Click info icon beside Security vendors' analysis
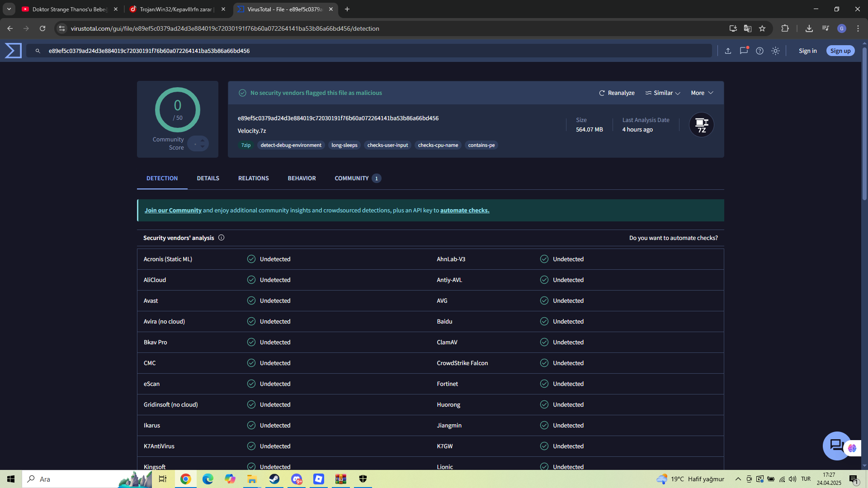The image size is (868, 488). 221,238
